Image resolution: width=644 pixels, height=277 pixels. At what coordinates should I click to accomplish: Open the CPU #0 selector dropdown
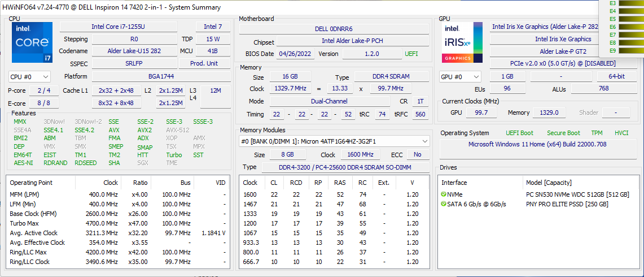click(x=29, y=76)
